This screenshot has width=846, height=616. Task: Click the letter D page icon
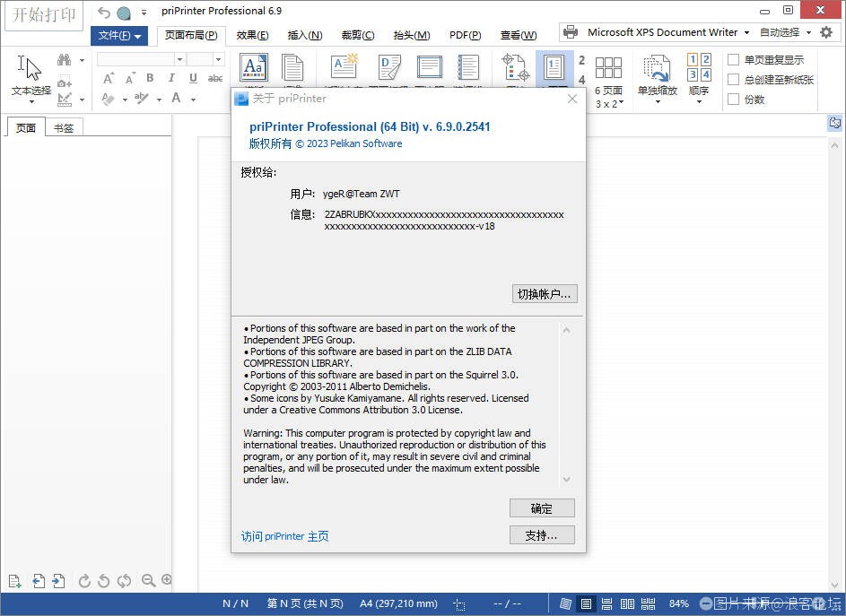click(x=389, y=67)
